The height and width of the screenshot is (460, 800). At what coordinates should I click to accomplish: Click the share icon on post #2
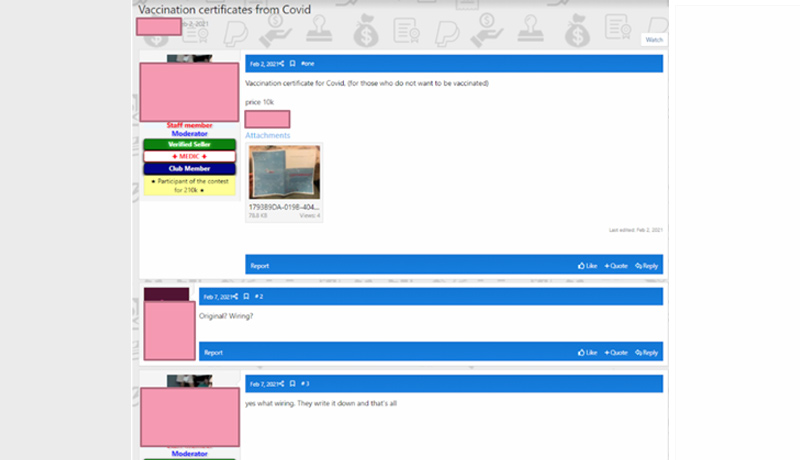[x=235, y=297]
